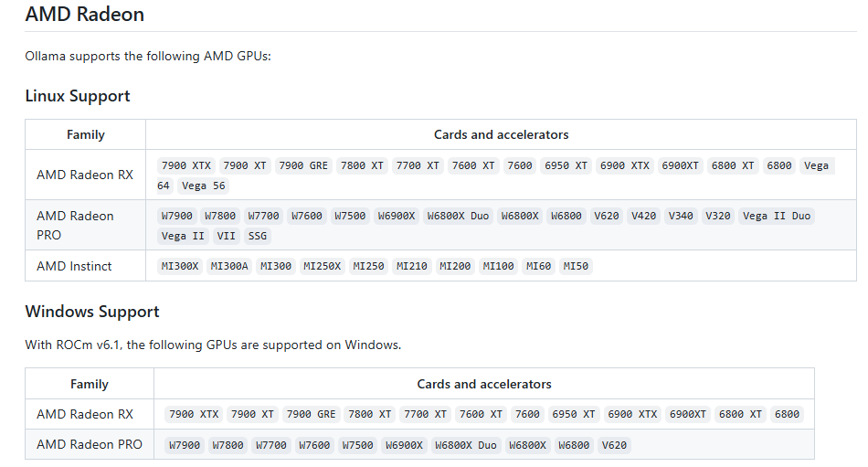Click 7900 XTX in the Linux table

186,165
